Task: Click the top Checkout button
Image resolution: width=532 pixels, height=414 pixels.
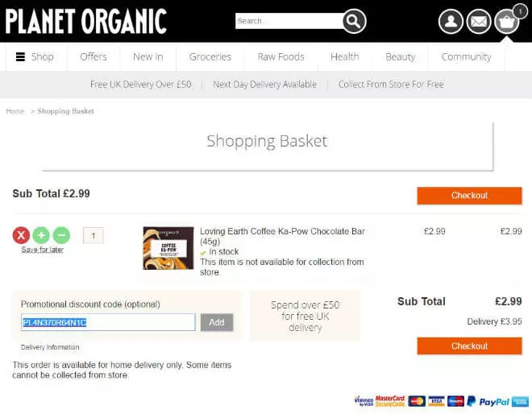Action: pyautogui.click(x=470, y=196)
